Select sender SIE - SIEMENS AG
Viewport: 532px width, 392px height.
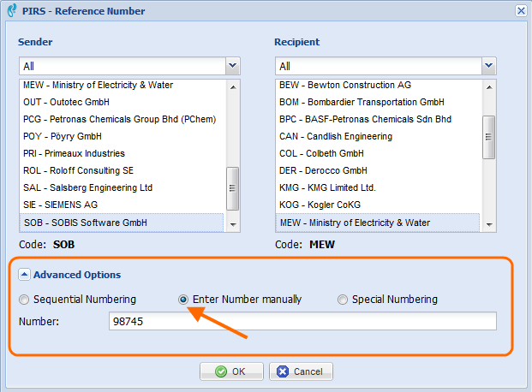coord(123,205)
